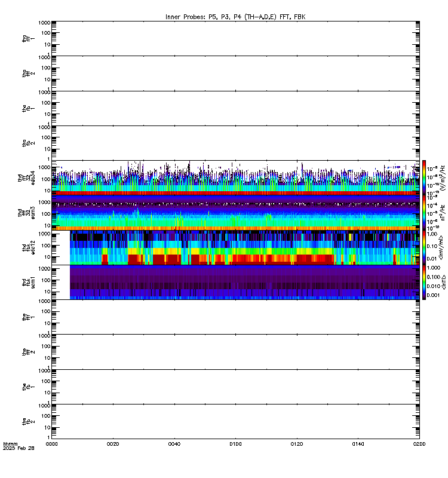This screenshot has width=448, height=478.
Task: Click the 0120 time tick label
Action: coord(297,444)
